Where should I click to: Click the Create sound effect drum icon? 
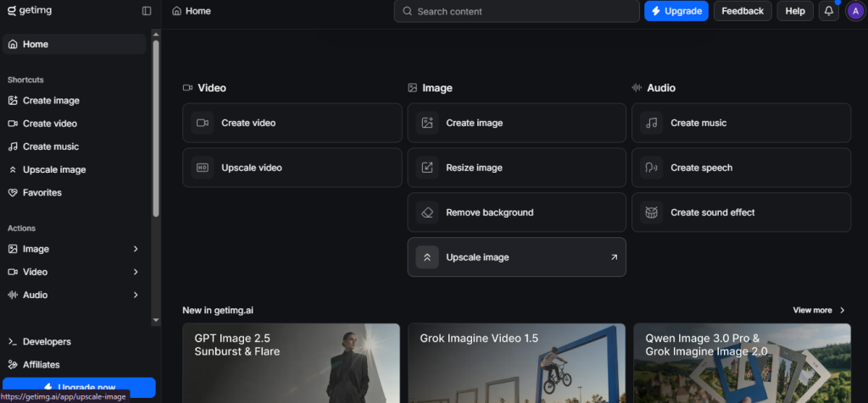[x=651, y=213]
